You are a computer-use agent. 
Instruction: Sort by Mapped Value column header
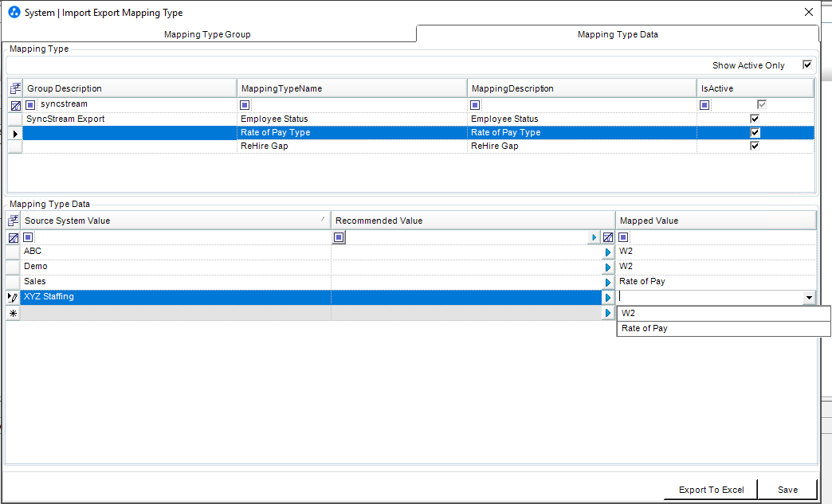click(x=716, y=221)
